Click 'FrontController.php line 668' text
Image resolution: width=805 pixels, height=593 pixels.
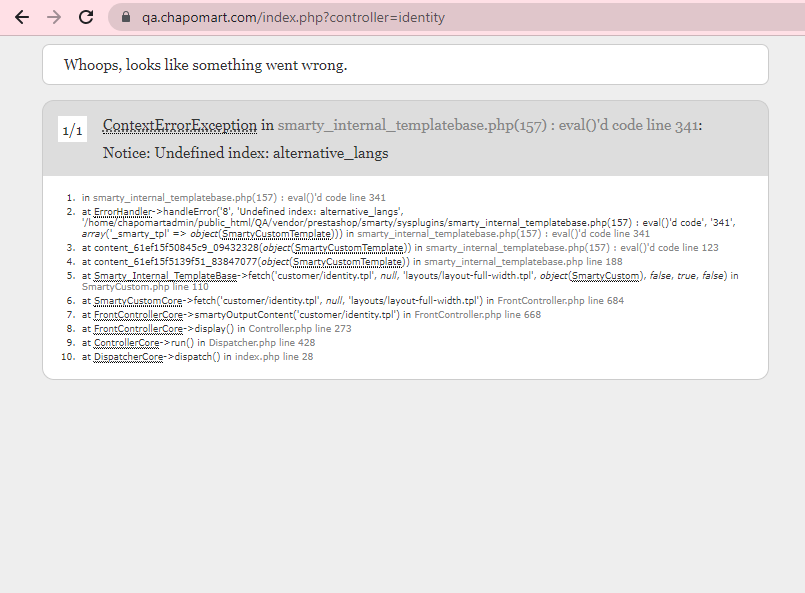click(477, 315)
